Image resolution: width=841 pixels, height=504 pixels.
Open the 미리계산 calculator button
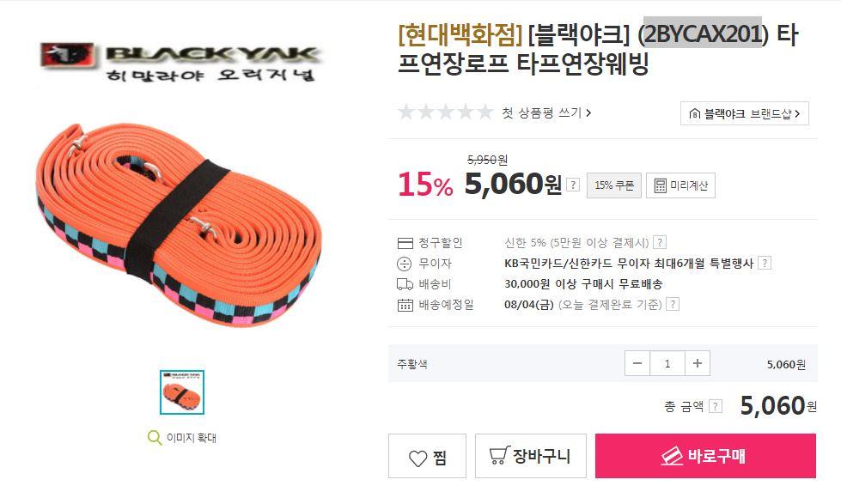point(680,185)
